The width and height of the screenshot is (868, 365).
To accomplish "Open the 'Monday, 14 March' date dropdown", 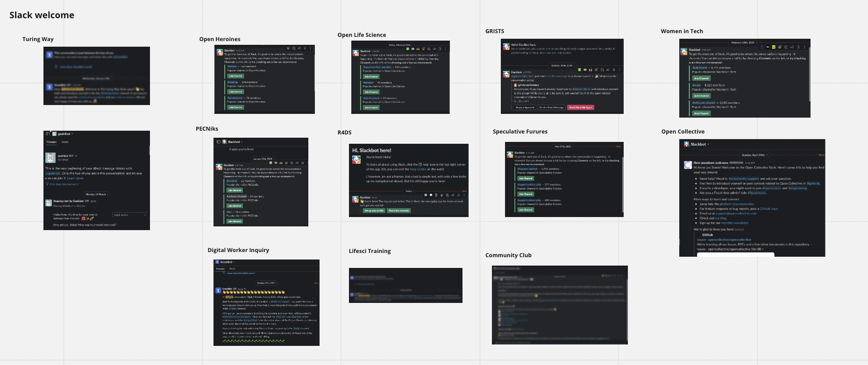I will tap(97, 194).
